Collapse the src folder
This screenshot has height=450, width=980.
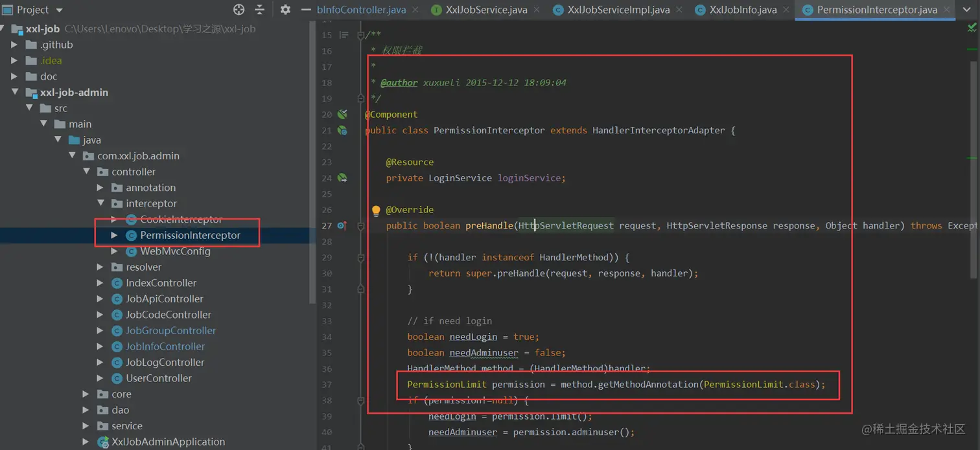click(x=29, y=108)
